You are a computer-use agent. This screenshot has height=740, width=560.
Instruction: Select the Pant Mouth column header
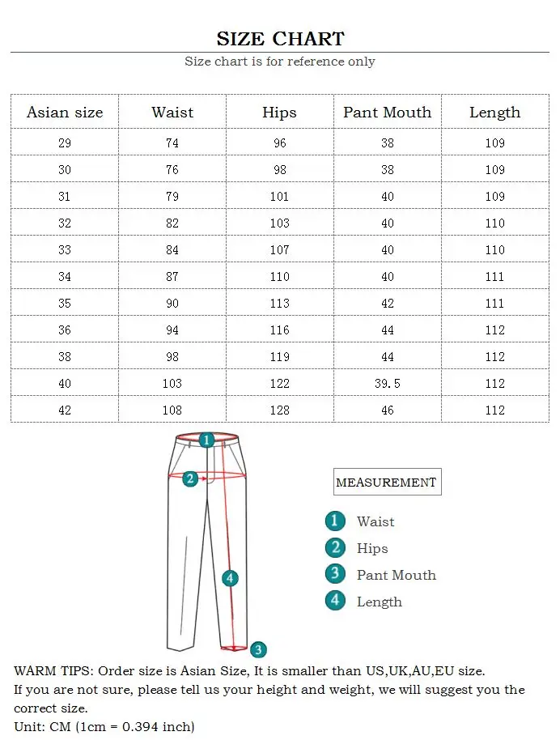point(388,112)
